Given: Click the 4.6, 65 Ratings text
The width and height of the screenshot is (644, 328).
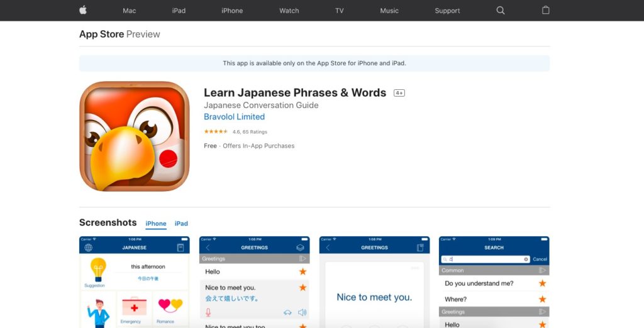Looking at the screenshot, I should click(250, 132).
